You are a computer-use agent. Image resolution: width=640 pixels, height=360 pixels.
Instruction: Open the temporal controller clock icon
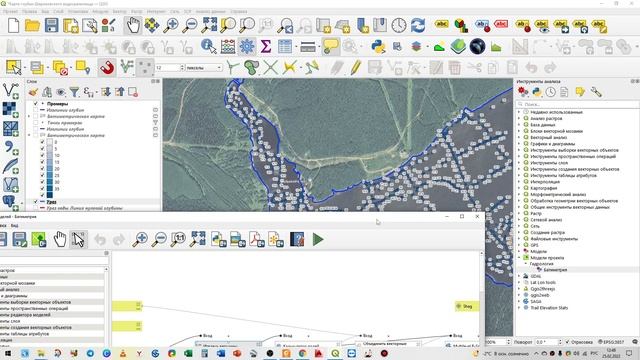pyautogui.click(x=399, y=25)
